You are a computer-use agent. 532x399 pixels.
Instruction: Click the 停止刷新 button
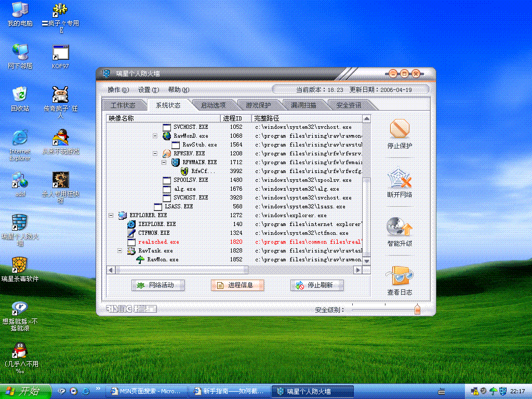click(316, 285)
